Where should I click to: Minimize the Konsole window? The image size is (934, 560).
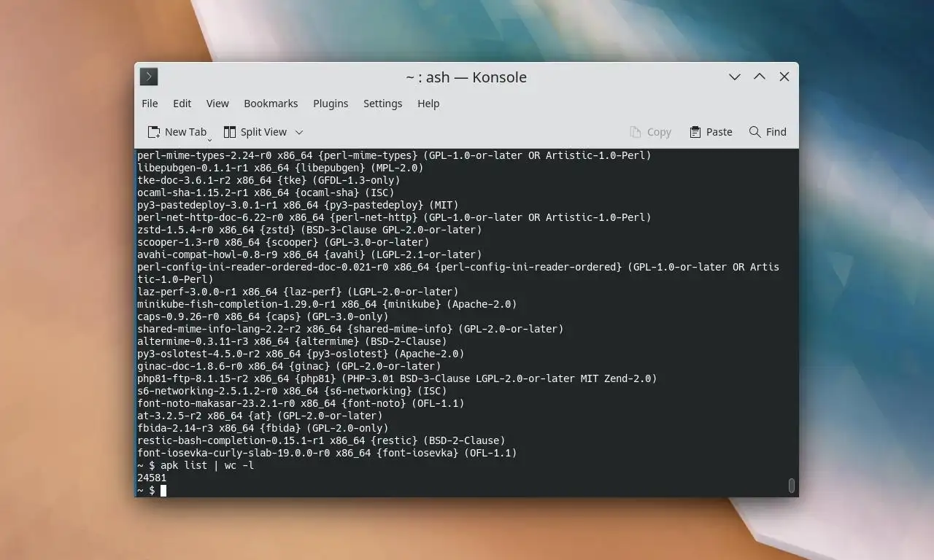click(735, 77)
